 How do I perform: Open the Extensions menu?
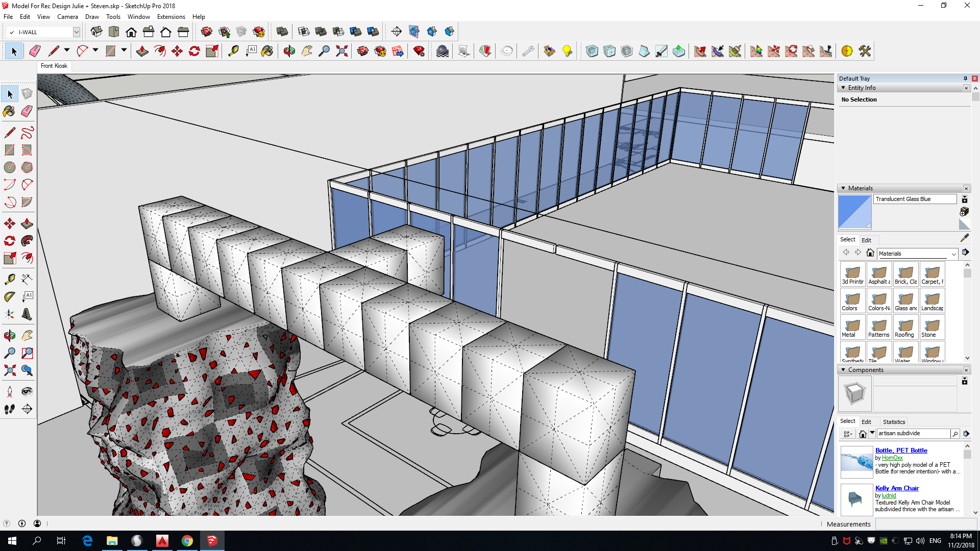pyautogui.click(x=171, y=17)
